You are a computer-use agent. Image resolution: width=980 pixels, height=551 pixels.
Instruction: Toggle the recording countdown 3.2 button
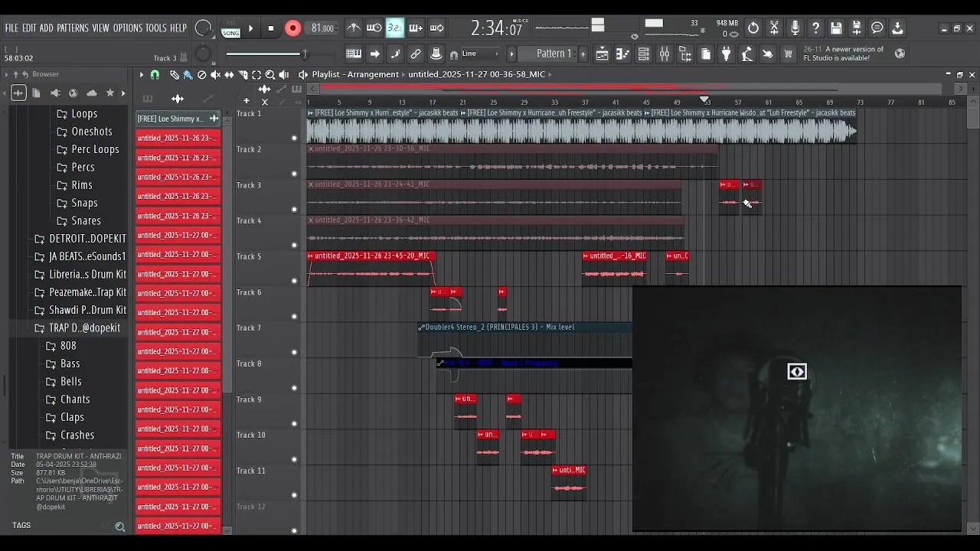point(395,28)
